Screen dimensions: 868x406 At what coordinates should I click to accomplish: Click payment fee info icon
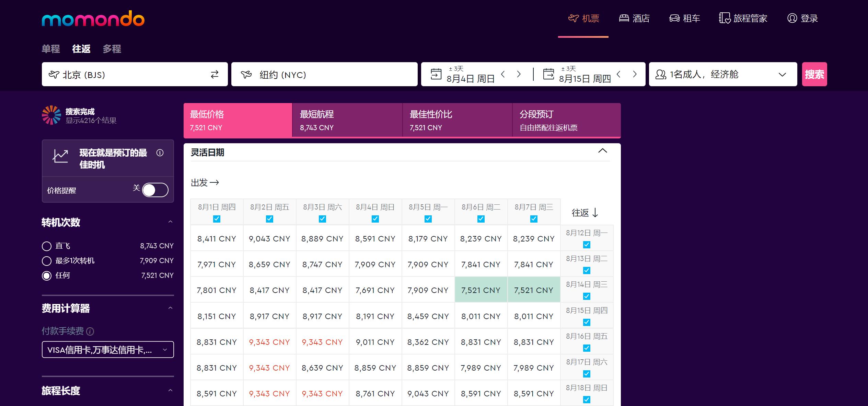[x=90, y=331]
